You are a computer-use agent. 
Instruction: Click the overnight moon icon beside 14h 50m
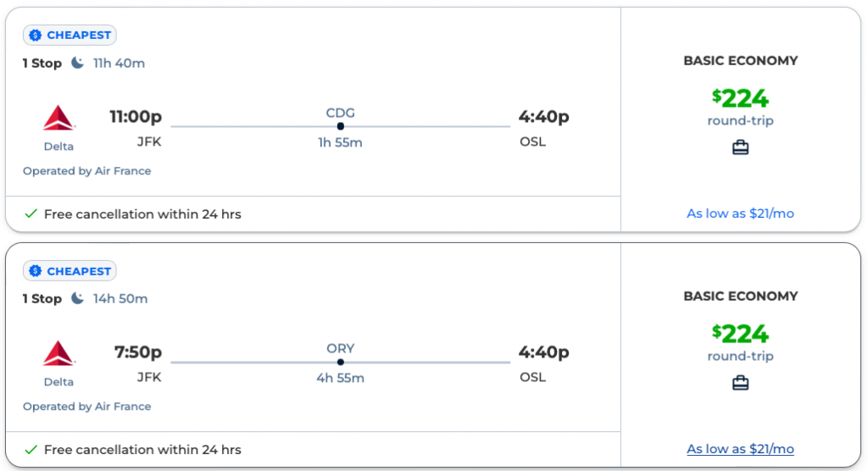[x=78, y=298]
